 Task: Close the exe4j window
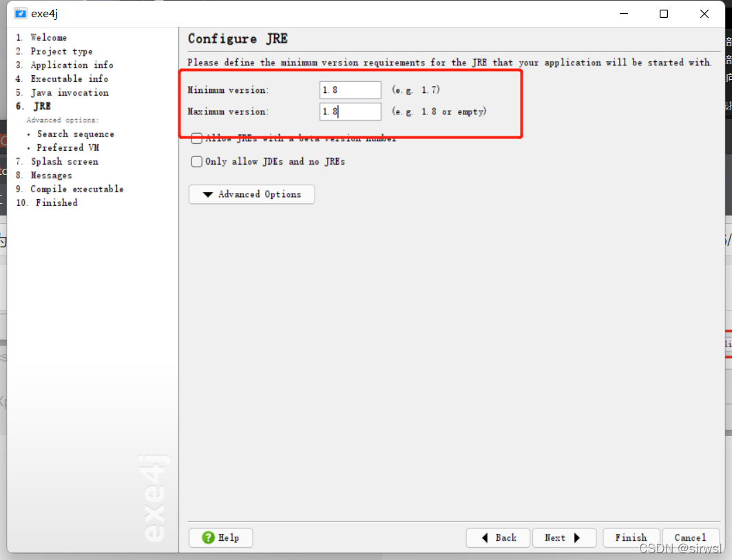click(704, 14)
